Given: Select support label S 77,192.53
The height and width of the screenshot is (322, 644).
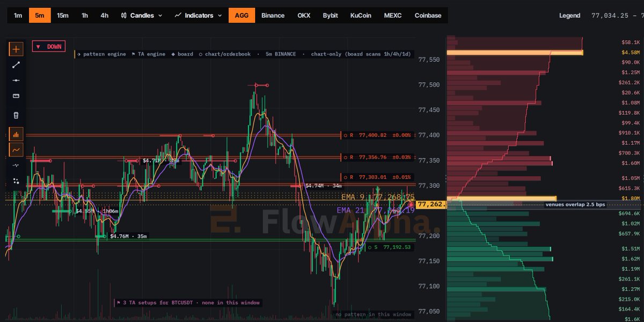Looking at the screenshot, I should pos(390,247).
